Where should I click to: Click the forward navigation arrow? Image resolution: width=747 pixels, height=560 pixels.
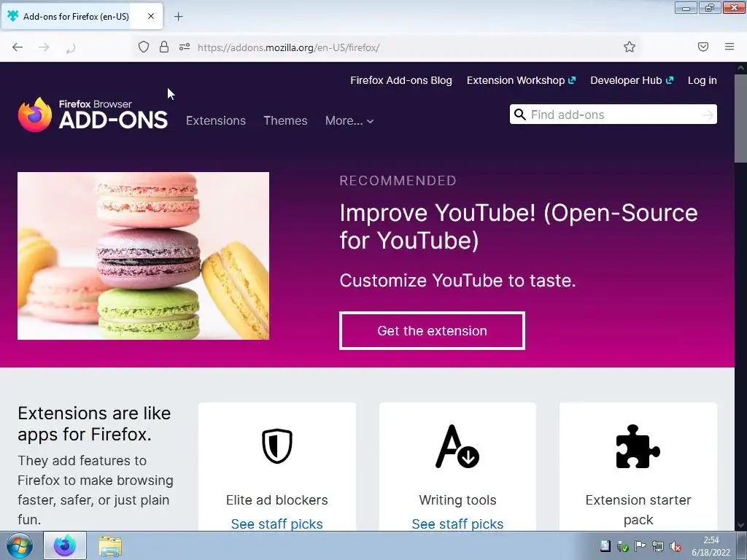click(44, 47)
